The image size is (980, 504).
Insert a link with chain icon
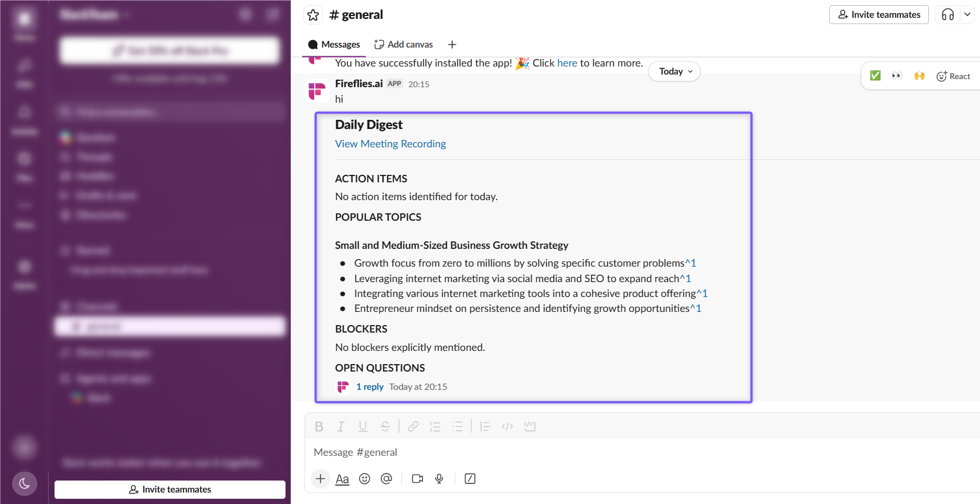[413, 427]
